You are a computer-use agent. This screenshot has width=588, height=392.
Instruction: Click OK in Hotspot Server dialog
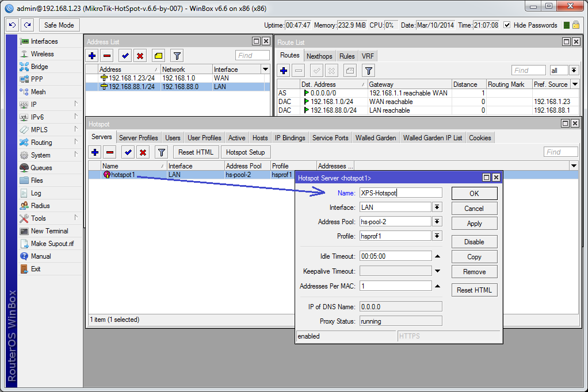coord(475,193)
